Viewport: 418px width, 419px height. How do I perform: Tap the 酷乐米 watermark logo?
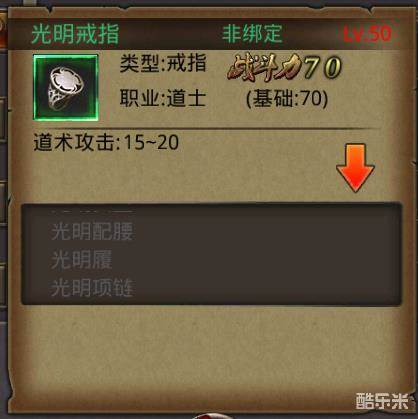click(x=382, y=401)
